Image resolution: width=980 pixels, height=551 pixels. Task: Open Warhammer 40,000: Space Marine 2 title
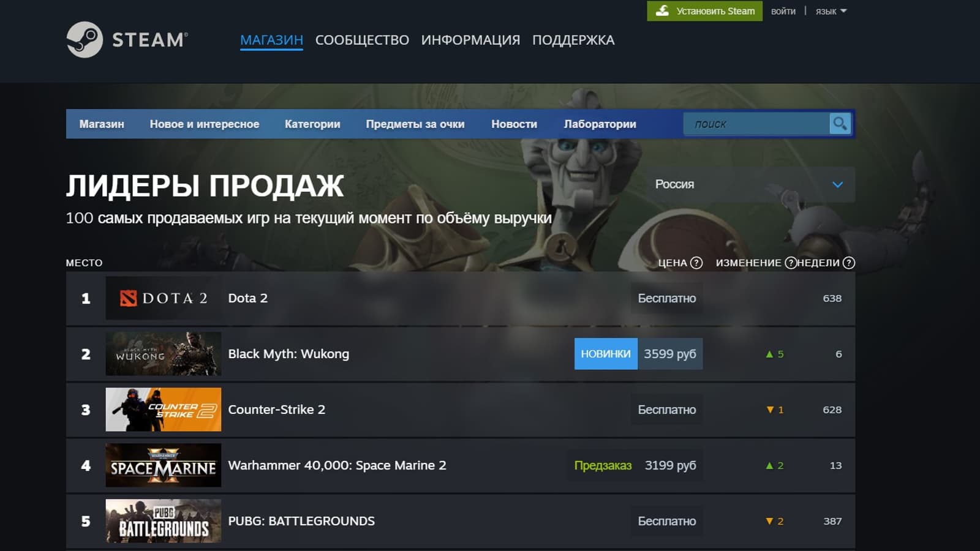tap(337, 465)
